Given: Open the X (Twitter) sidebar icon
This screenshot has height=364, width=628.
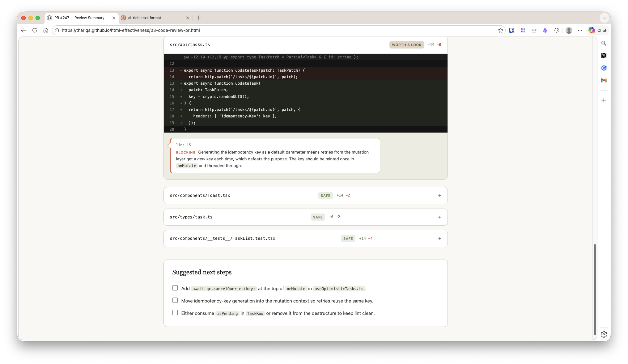Looking at the screenshot, I should pos(604,56).
